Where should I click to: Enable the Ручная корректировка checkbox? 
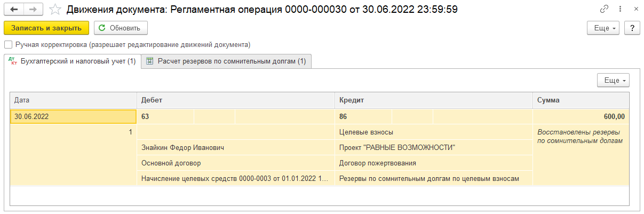coord(8,45)
